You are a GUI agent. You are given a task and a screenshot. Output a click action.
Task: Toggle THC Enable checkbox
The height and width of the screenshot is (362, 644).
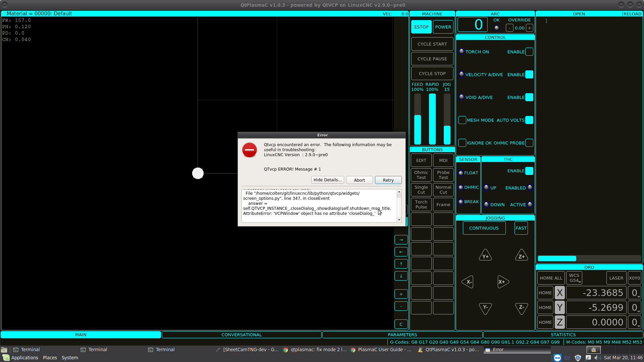(529, 171)
